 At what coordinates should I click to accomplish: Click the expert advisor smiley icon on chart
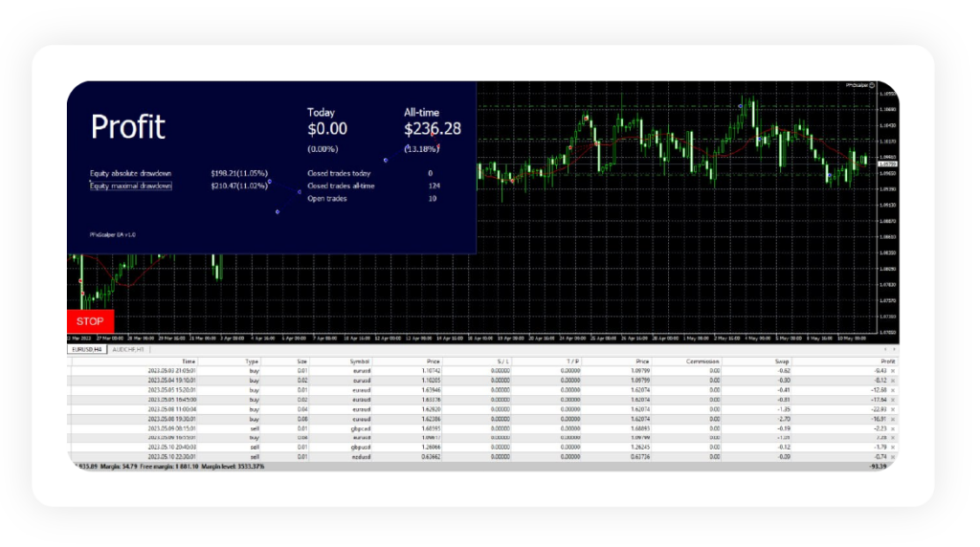tap(872, 85)
